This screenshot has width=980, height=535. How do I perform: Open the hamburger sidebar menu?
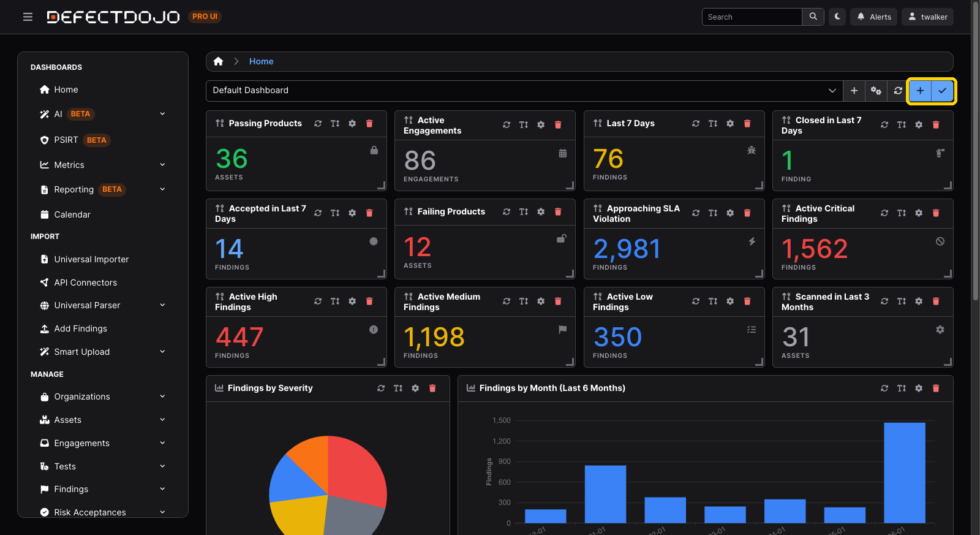click(x=28, y=17)
